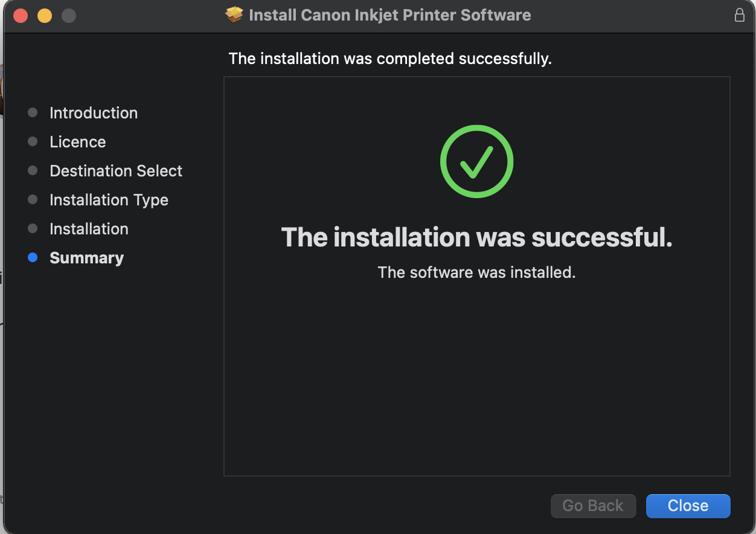Click the Go Back button
This screenshot has height=534, width=756.
click(x=592, y=506)
